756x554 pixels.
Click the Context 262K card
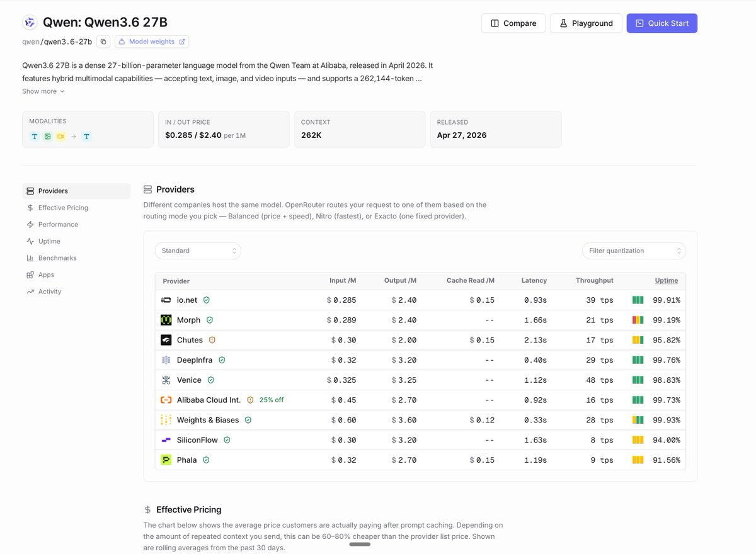coord(360,130)
